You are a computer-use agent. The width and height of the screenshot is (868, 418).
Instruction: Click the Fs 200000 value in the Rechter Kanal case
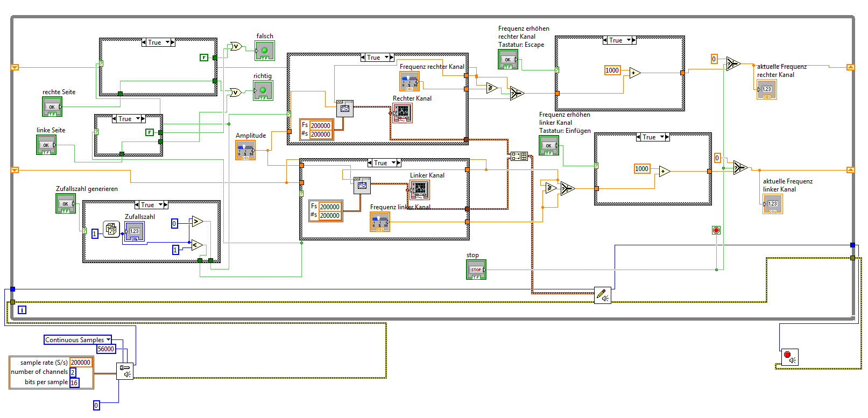[321, 125]
